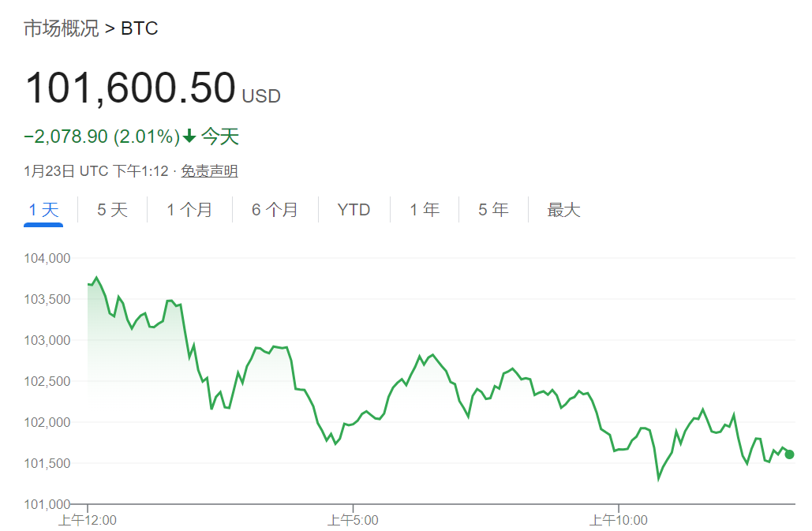Viewport: 812px width, 531px height.
Task: Open the 免责声明 disclaimer link
Action: coord(210,170)
